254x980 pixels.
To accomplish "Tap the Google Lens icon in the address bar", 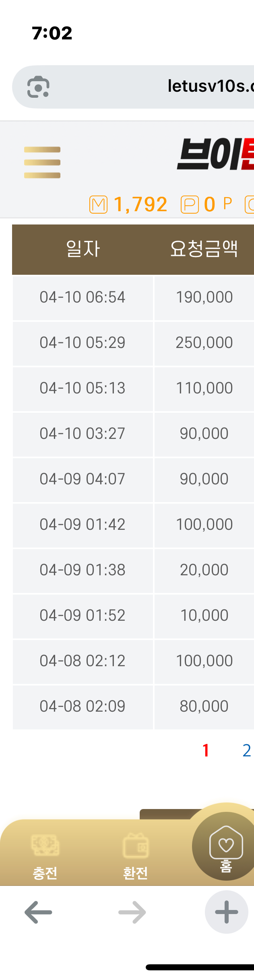I will (38, 87).
